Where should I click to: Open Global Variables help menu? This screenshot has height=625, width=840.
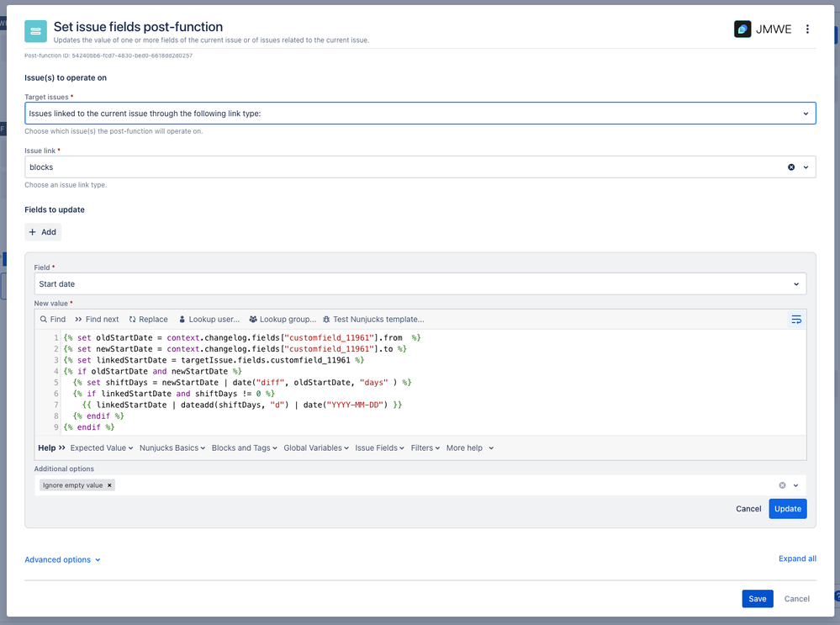[x=316, y=448]
